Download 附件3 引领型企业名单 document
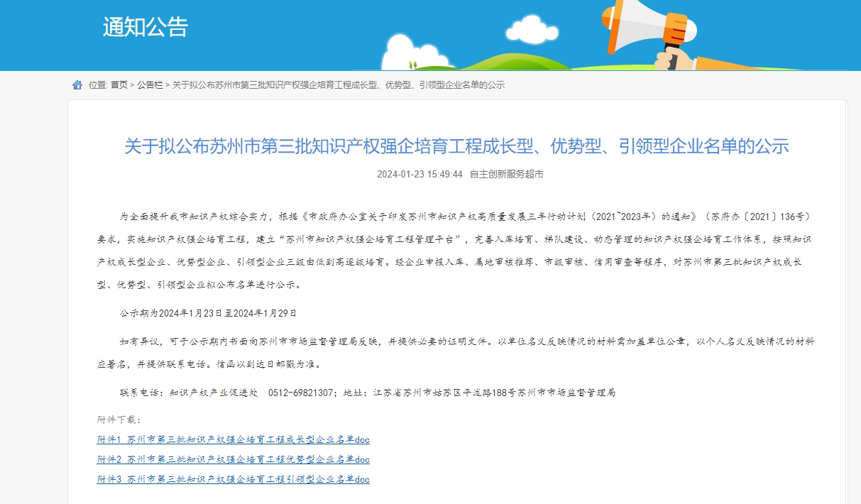The width and height of the screenshot is (861, 504). pyautogui.click(x=234, y=479)
